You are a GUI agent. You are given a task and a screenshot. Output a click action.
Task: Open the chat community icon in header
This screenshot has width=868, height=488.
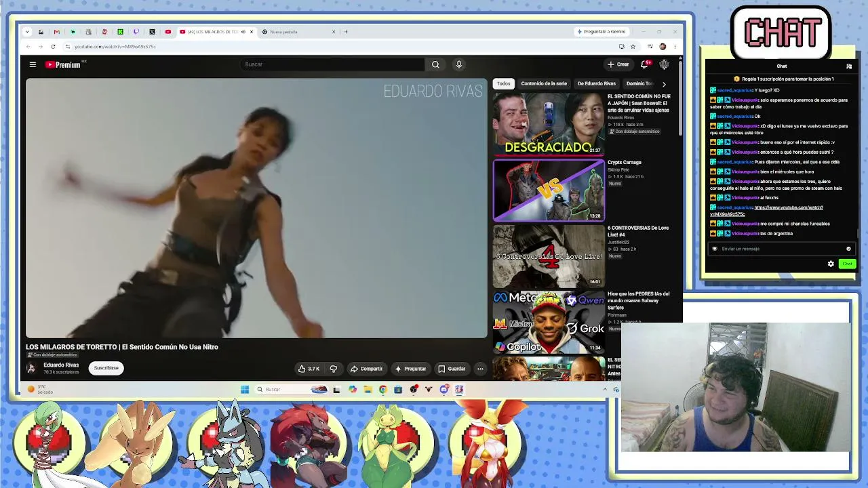pos(849,66)
